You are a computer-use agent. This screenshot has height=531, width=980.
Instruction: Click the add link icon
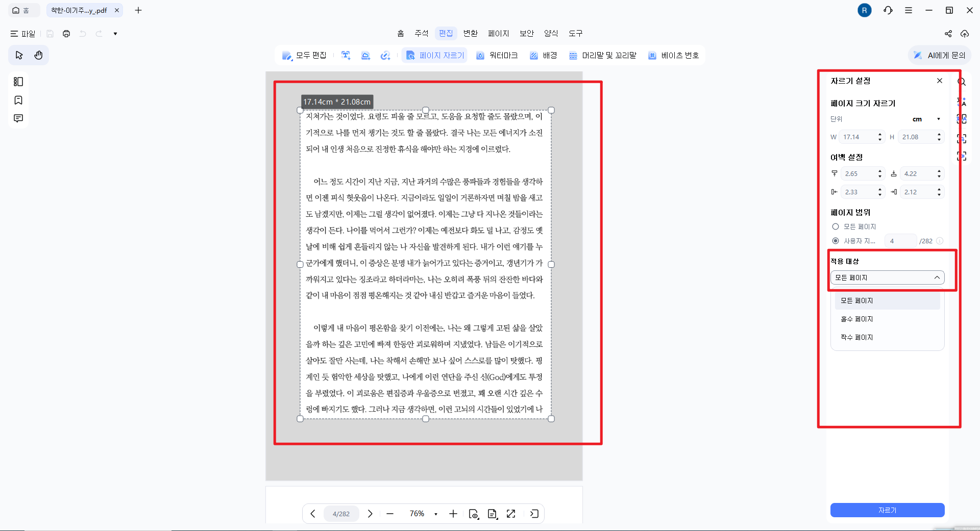tap(385, 55)
